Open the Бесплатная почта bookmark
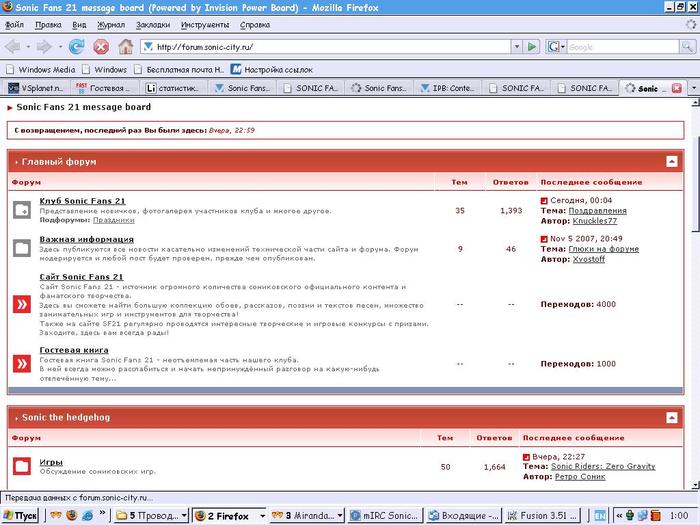Viewport: 700px width, 525px height. 179,70
